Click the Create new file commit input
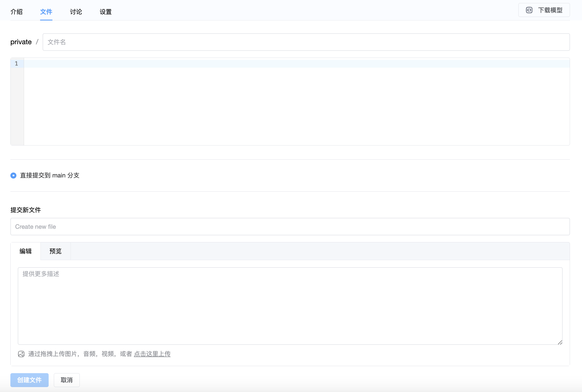 pos(290,227)
